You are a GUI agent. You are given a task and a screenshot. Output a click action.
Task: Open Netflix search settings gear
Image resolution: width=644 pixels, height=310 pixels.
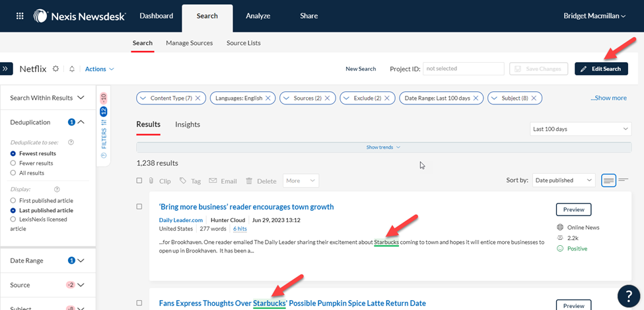click(56, 69)
